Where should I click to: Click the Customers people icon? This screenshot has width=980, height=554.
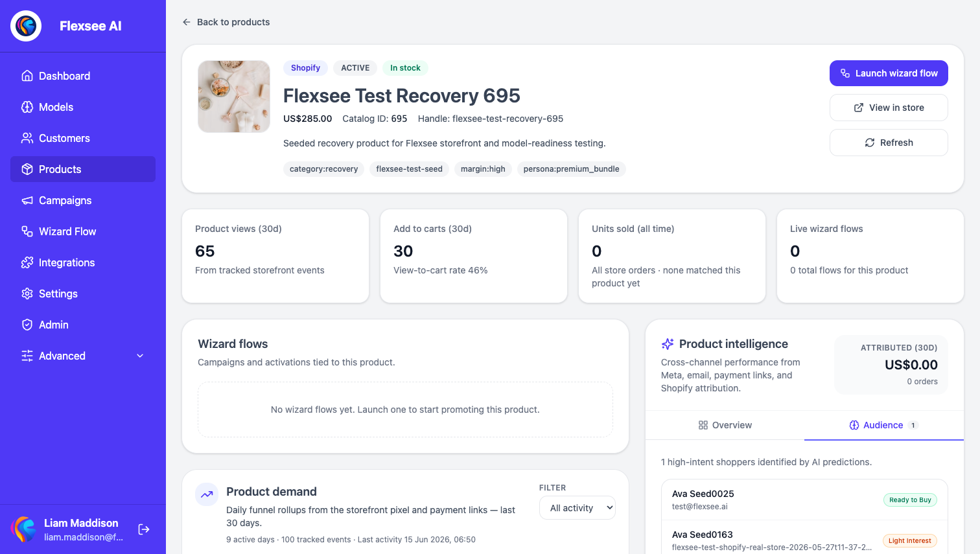click(x=27, y=138)
